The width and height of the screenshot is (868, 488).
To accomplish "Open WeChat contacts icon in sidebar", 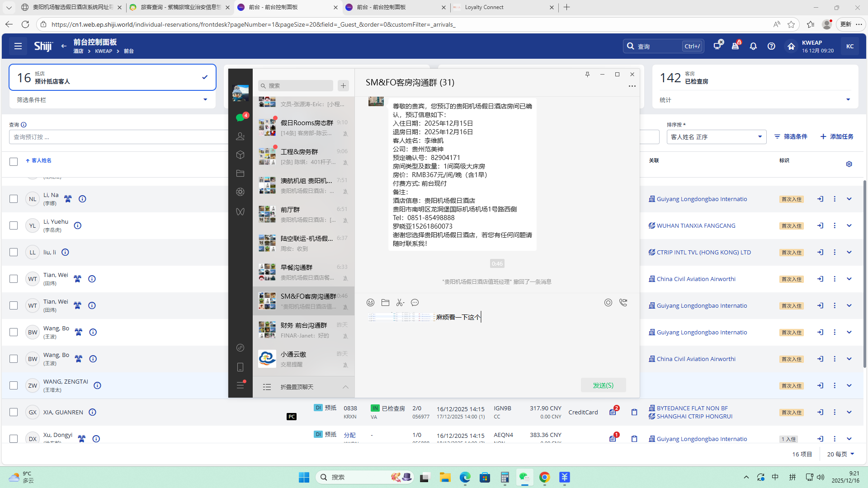I will coord(240,136).
